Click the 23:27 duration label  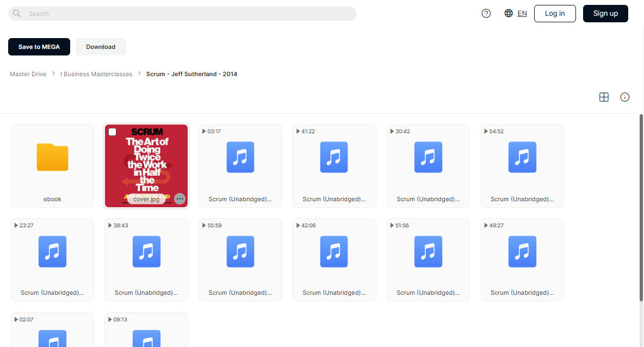pos(26,226)
